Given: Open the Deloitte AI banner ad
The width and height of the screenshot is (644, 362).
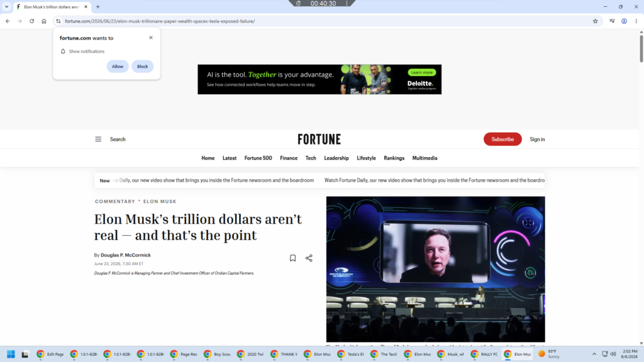Looking at the screenshot, I should tap(319, 79).
